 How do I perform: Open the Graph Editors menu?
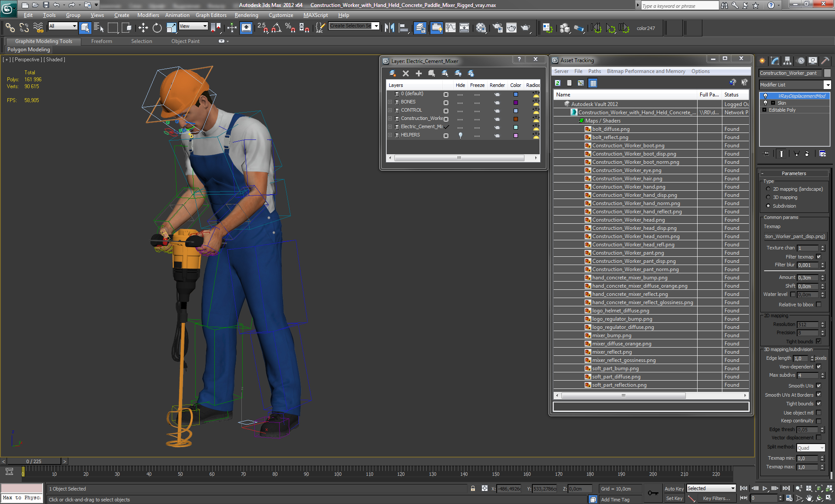(211, 15)
